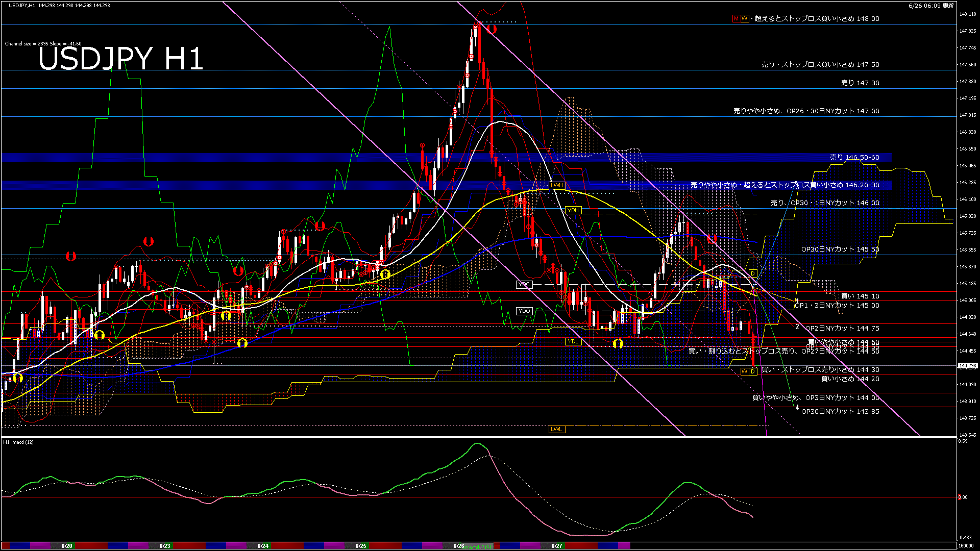Click the current price tag 144.298
This screenshot has height=551, width=980.
pyautogui.click(x=968, y=366)
